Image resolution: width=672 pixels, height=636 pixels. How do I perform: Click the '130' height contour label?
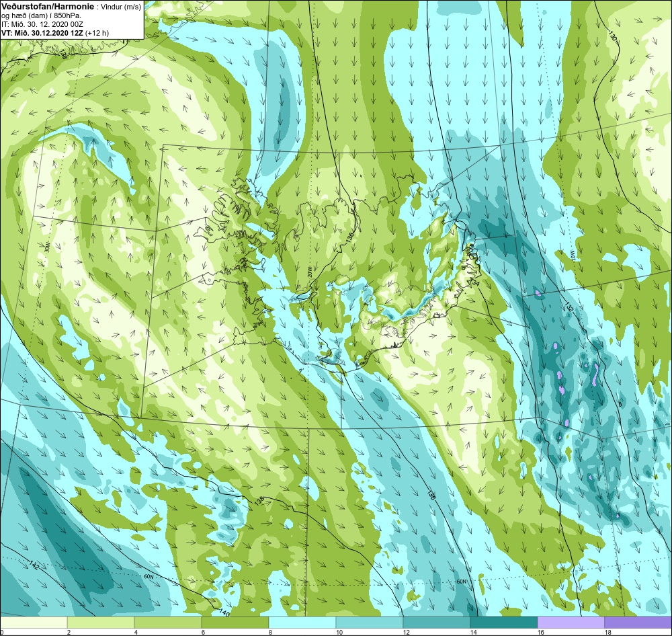click(x=612, y=36)
